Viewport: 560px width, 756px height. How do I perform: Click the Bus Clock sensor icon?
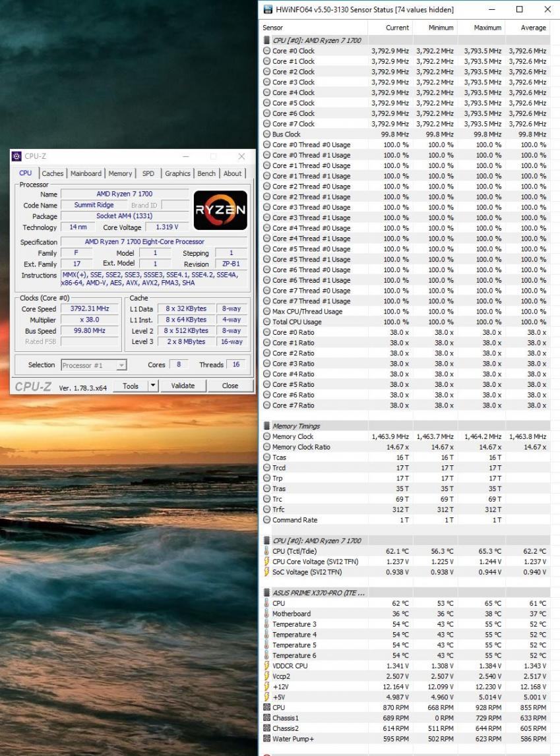click(x=266, y=134)
